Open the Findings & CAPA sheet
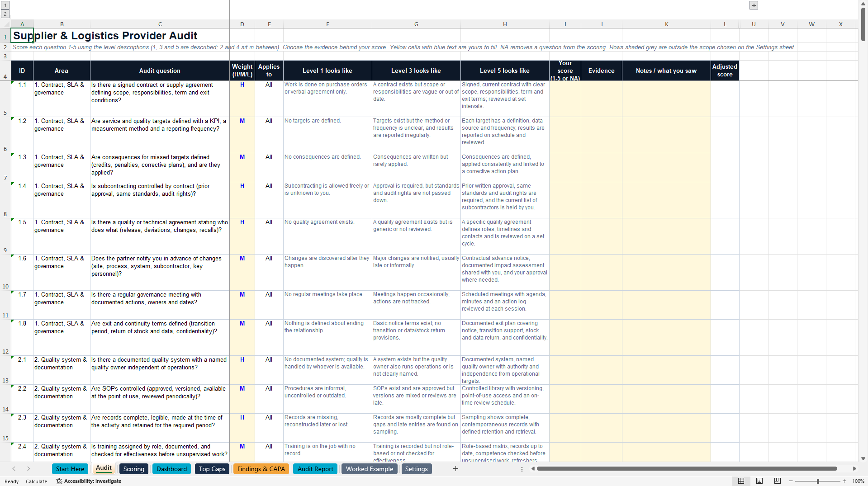The height and width of the screenshot is (486, 868). (x=261, y=469)
